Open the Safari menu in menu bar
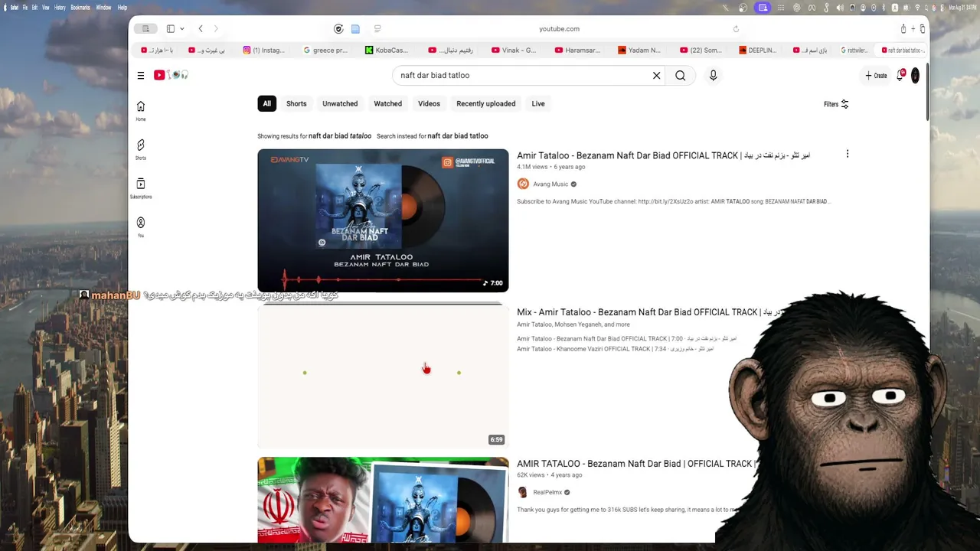 (x=15, y=7)
